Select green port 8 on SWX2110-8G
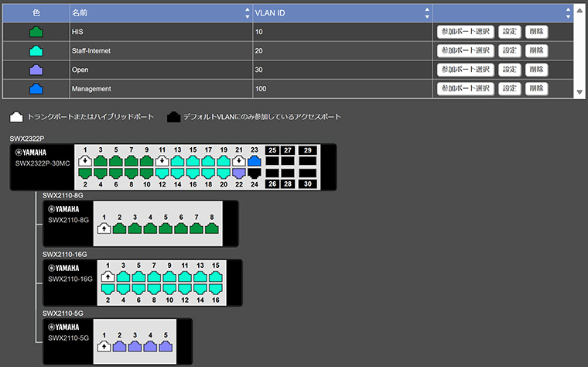 (x=212, y=228)
